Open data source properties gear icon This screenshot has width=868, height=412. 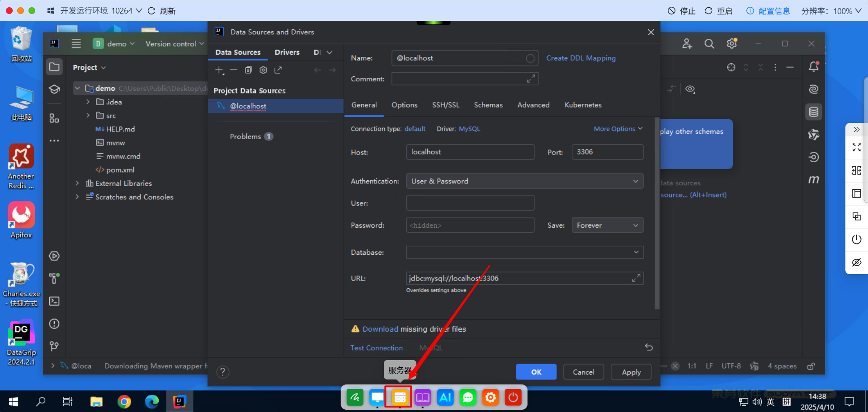(264, 70)
